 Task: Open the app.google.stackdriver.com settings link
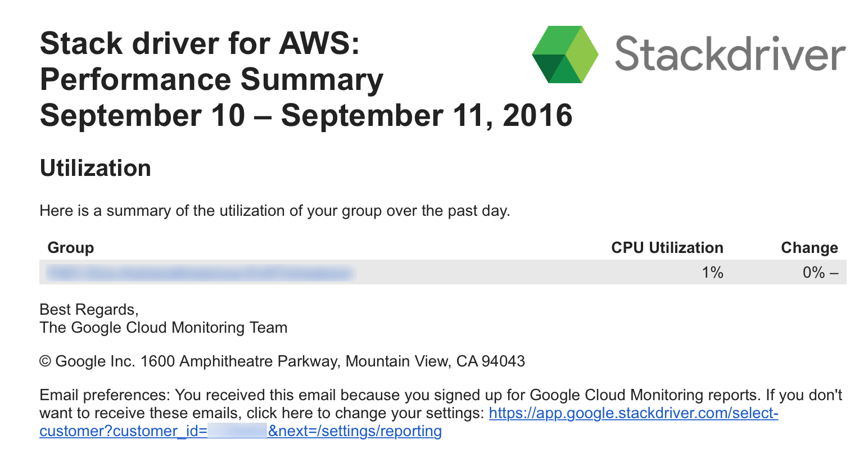coord(633,413)
